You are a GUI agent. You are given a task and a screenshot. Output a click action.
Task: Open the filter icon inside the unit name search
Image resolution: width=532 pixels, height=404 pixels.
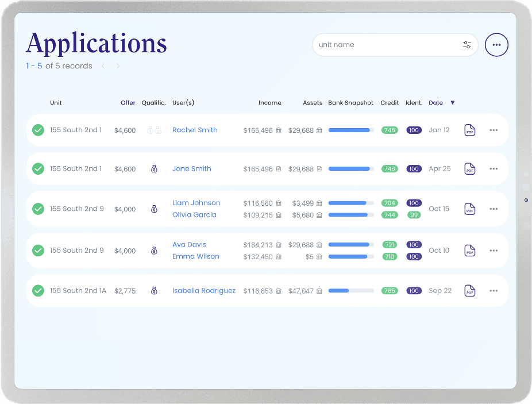coord(467,44)
